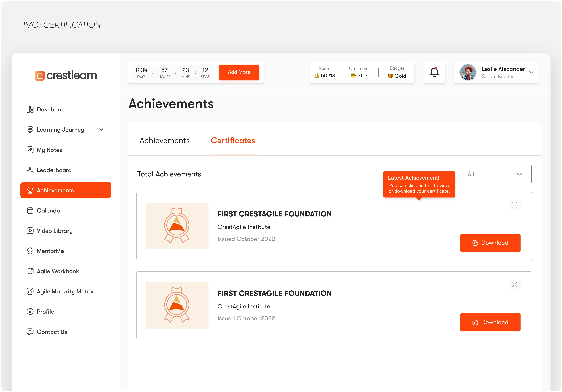This screenshot has height=392, width=562.
Task: Click CrestAgile Institute in the first card
Action: (x=244, y=227)
